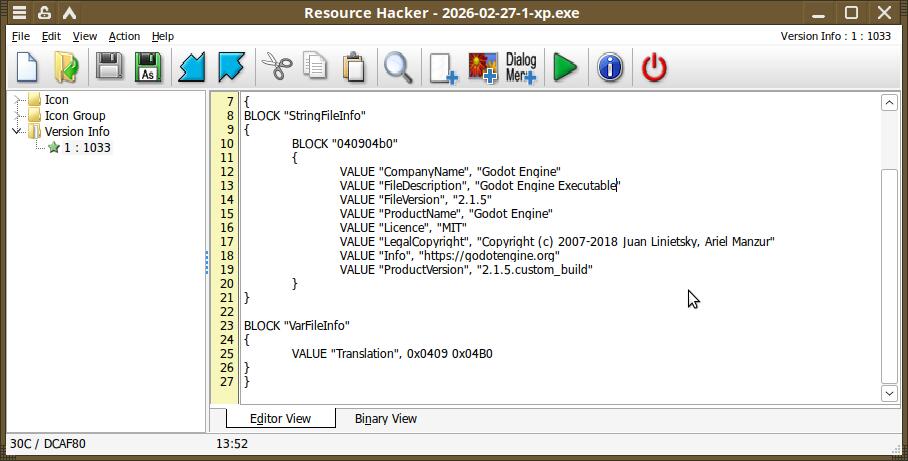Select the 1 : 1033 resource item

87,148
